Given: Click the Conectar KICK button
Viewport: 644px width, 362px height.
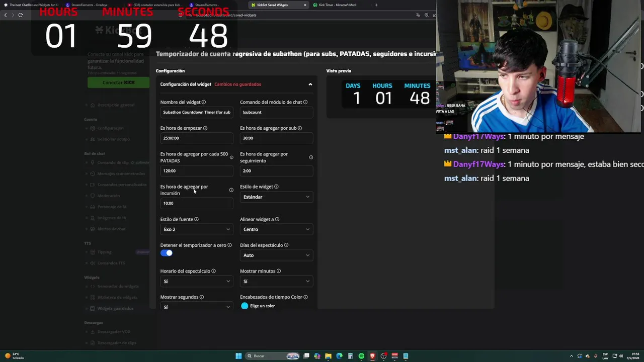Looking at the screenshot, I should click(x=118, y=82).
